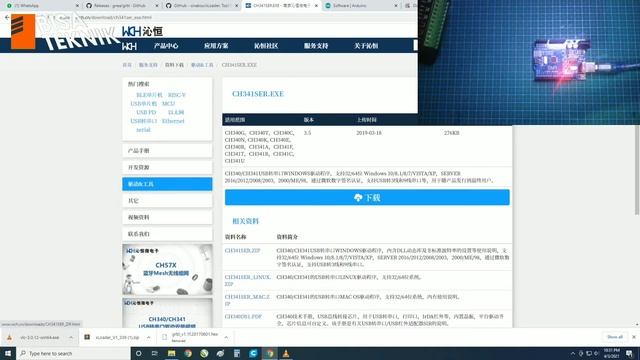The width and height of the screenshot is (640, 360).
Task: Open the CH341SER_LINUX.ZIP file link
Action: point(247,280)
